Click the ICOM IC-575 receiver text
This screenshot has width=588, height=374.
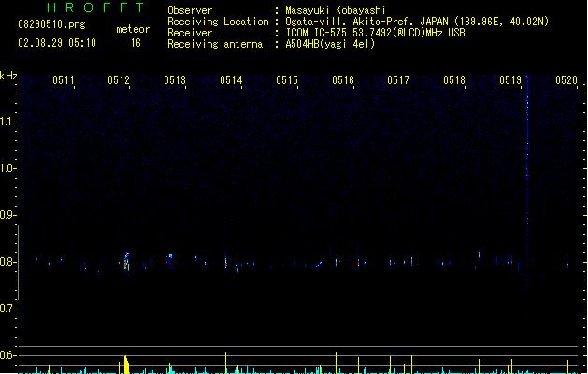point(376,33)
